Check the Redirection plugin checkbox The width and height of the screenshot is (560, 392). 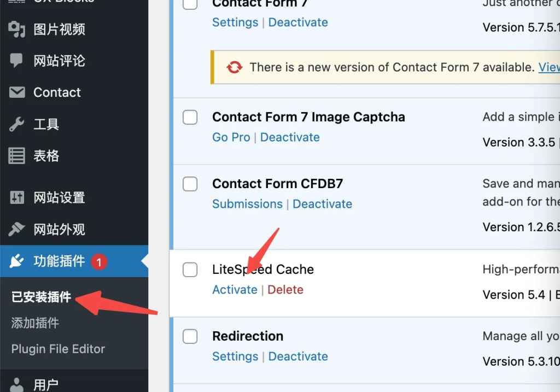coord(190,336)
